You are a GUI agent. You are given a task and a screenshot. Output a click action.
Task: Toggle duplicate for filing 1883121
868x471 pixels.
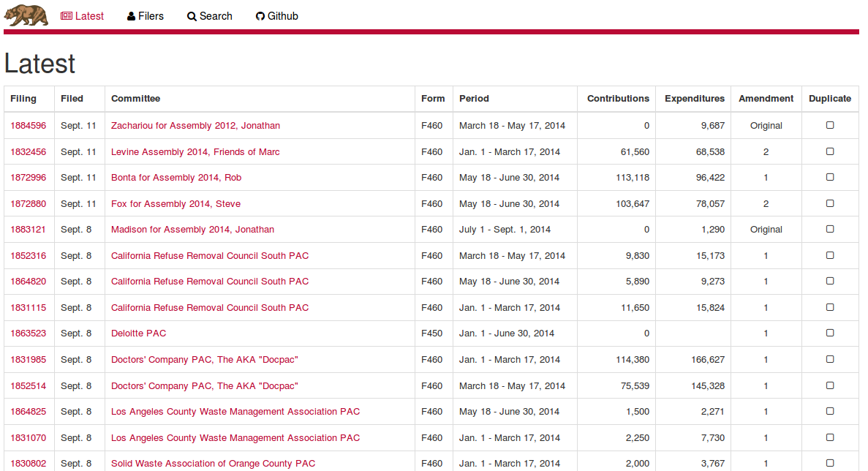(x=830, y=229)
